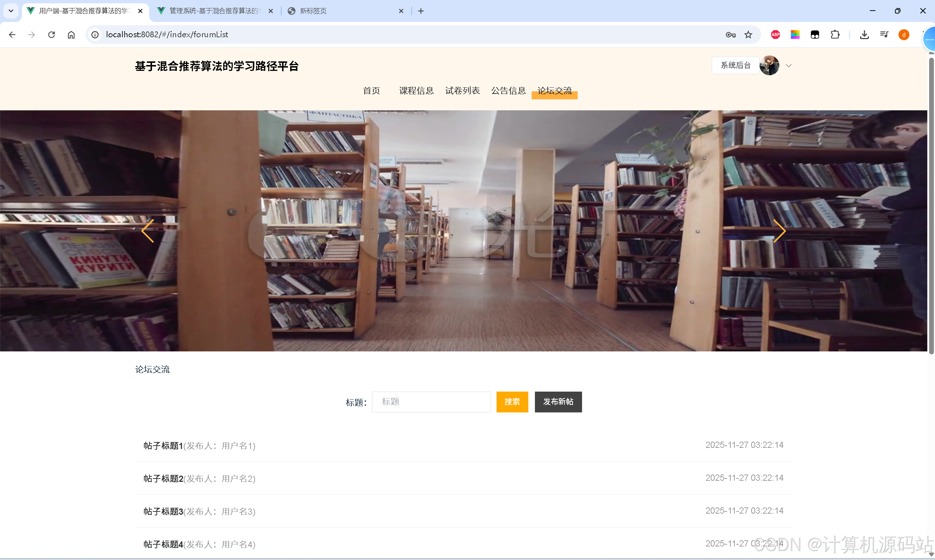Click the 搜索 search button
935x560 pixels.
pos(512,401)
